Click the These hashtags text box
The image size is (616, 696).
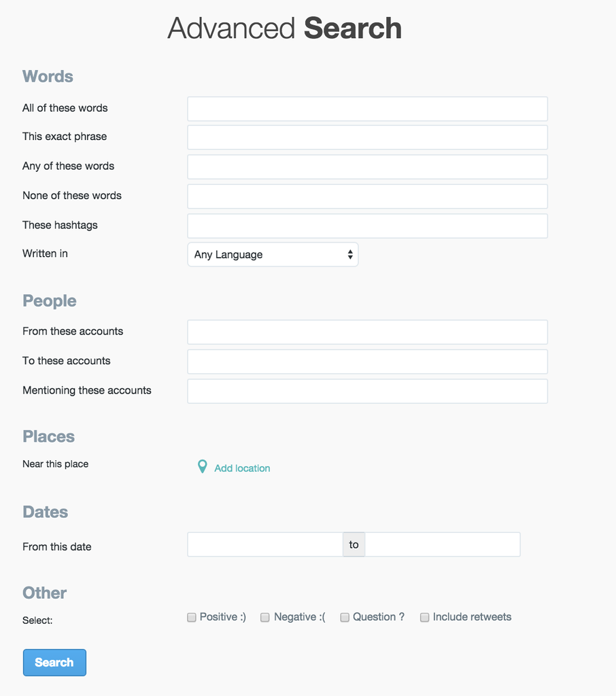tap(367, 226)
